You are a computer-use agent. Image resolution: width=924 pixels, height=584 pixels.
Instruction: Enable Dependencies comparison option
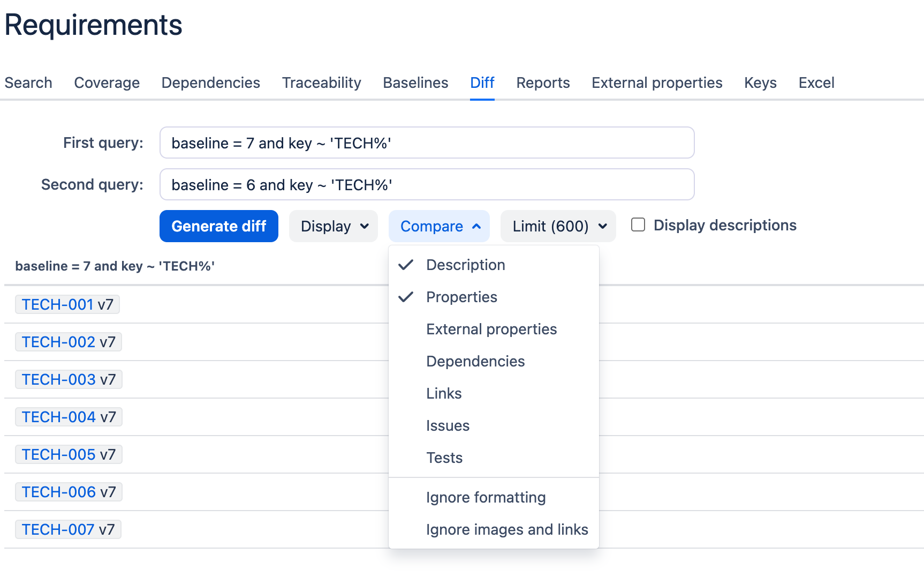[475, 362]
